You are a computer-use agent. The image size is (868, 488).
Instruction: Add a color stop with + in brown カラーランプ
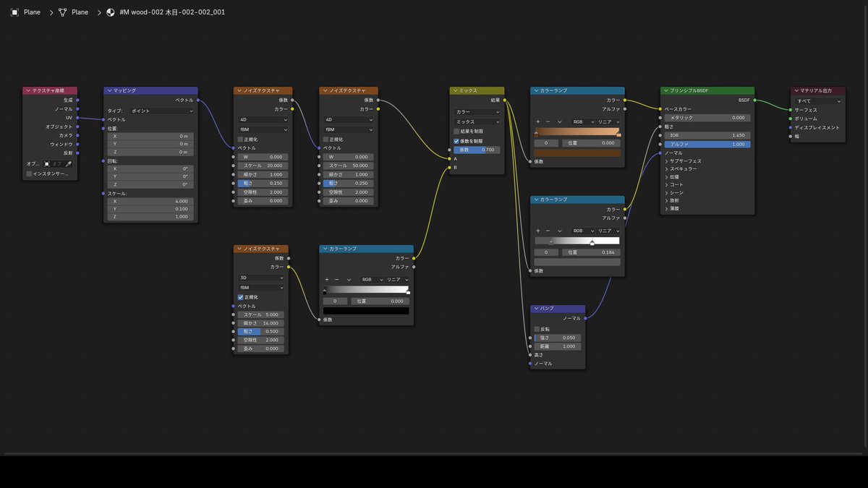coord(537,121)
